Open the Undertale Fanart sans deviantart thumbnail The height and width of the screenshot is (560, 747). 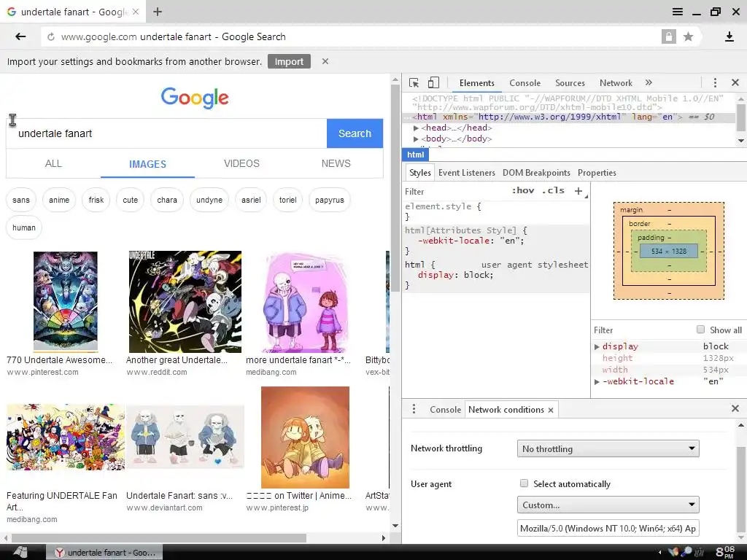tap(185, 437)
